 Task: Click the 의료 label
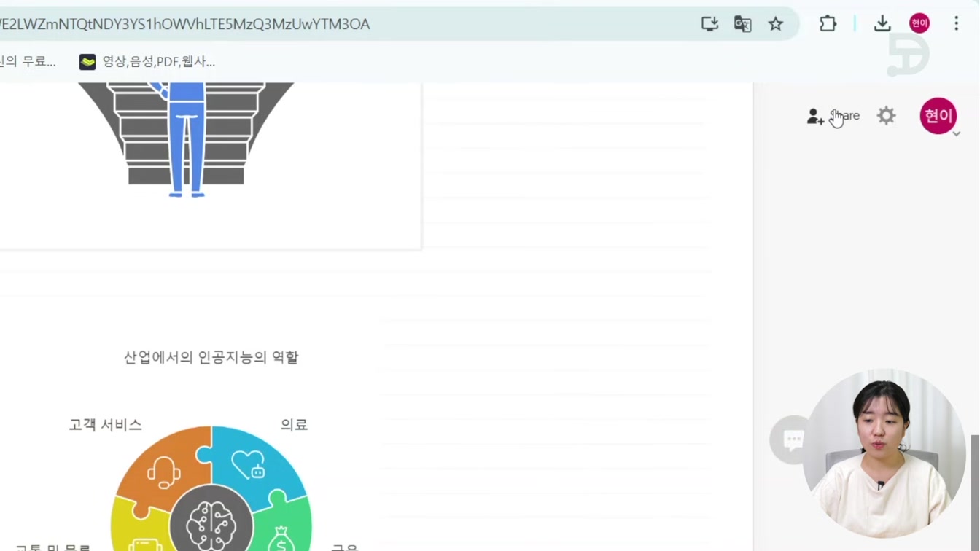294,424
